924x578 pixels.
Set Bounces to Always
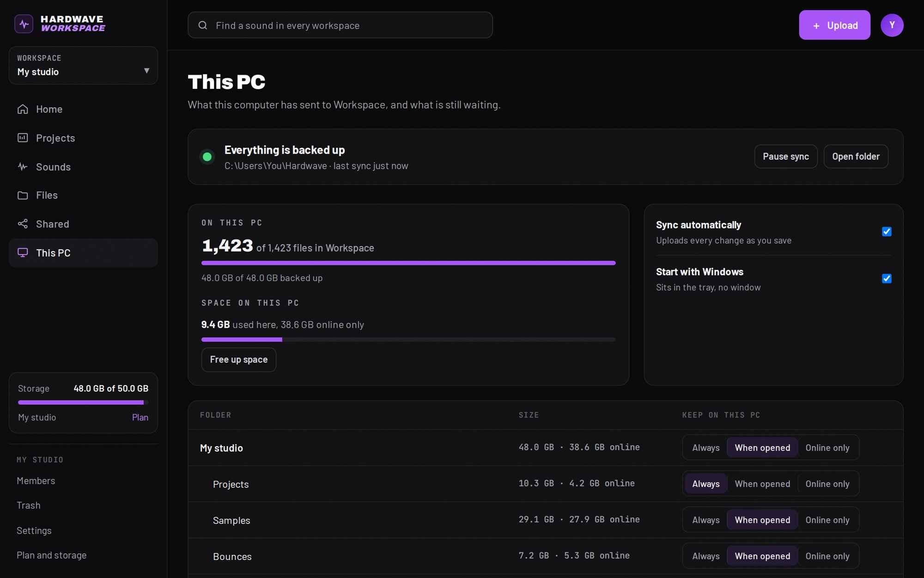coord(705,556)
